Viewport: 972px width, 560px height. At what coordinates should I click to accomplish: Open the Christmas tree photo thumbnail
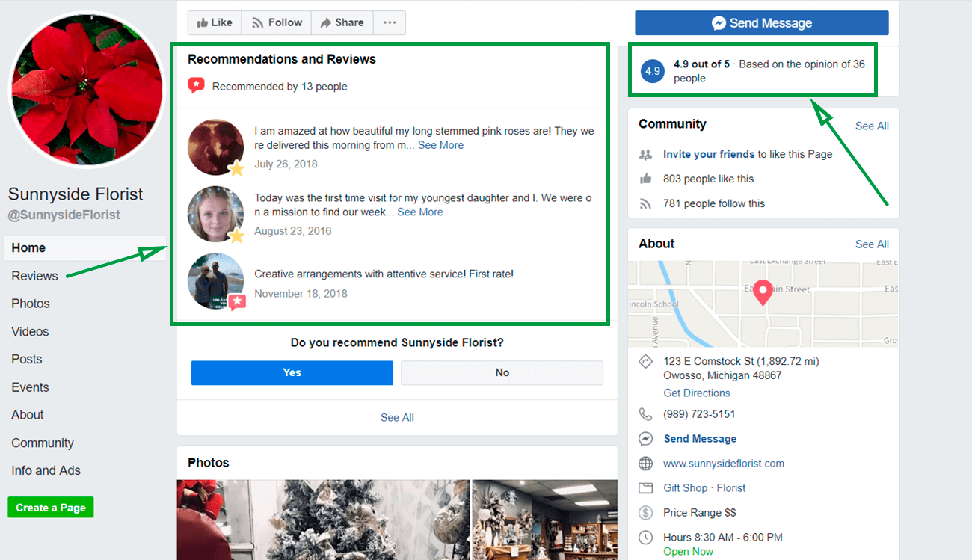click(x=324, y=520)
